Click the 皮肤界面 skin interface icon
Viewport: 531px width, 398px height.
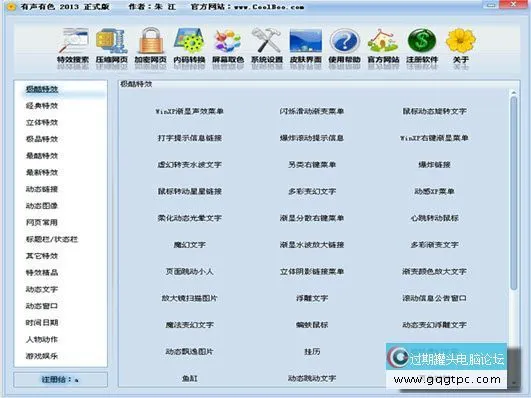[x=305, y=41]
